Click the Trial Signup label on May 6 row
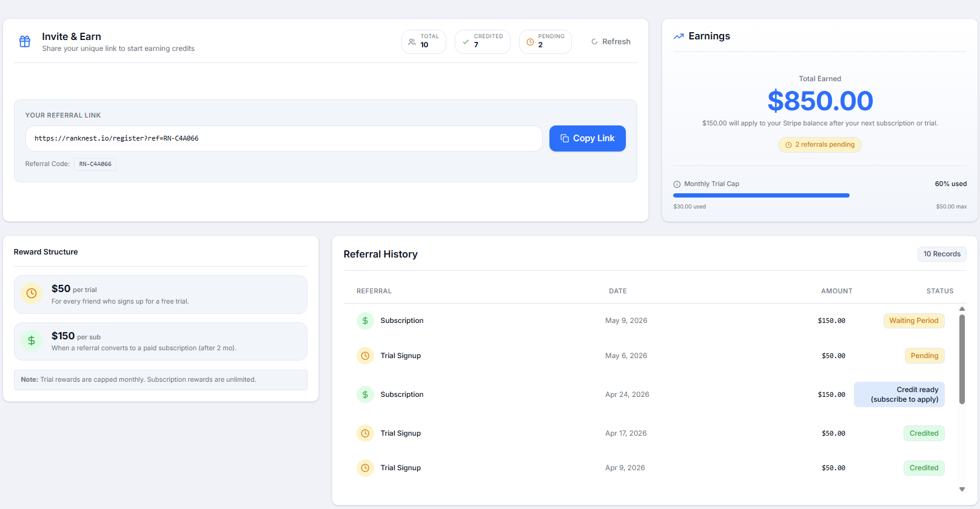 [x=401, y=356]
